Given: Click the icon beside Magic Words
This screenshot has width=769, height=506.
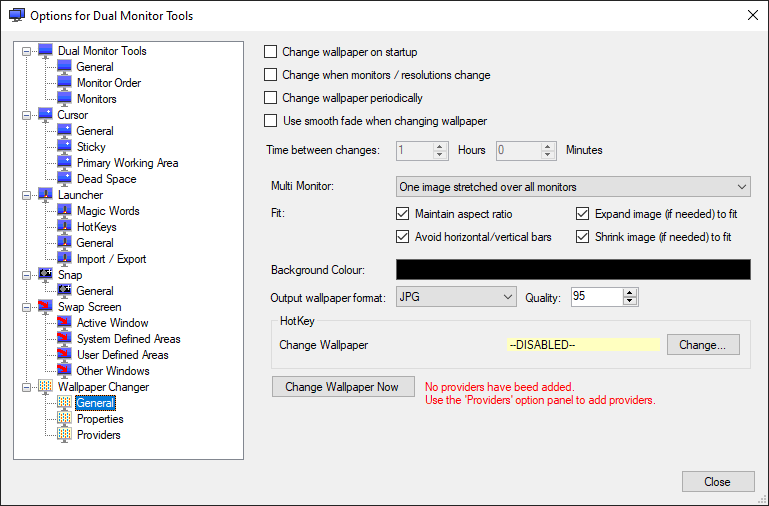Looking at the screenshot, I should coord(64,211).
